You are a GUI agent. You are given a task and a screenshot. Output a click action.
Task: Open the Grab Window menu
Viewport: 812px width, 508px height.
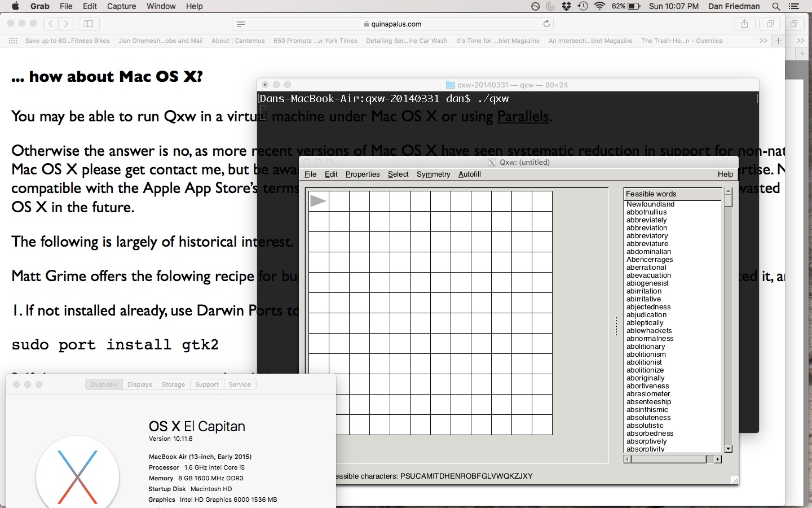pyautogui.click(x=161, y=6)
